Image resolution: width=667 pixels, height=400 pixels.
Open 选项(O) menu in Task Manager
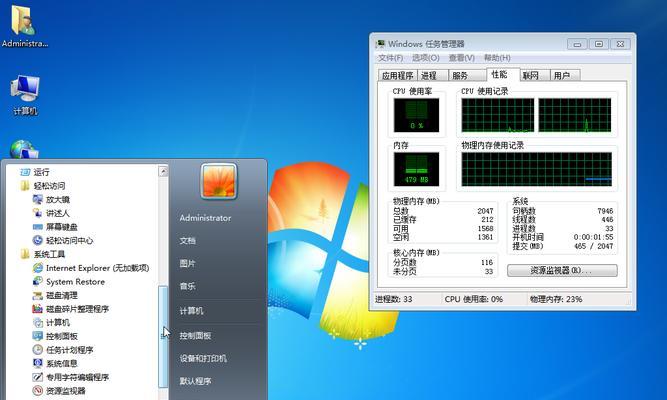pos(425,57)
